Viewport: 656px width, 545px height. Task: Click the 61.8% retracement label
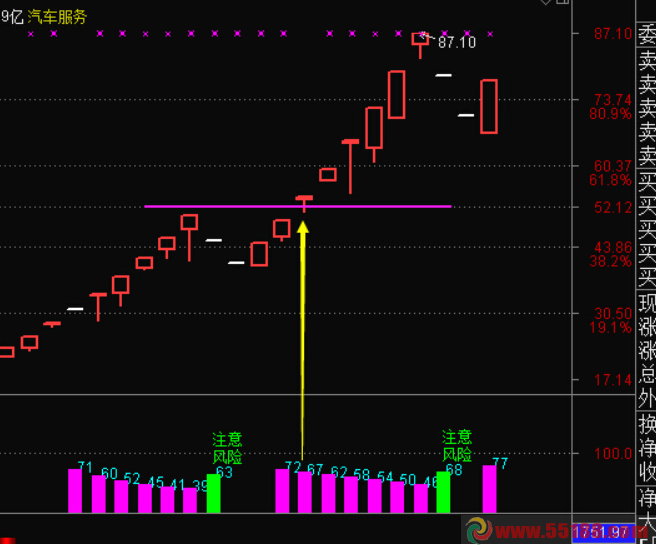click(x=610, y=180)
